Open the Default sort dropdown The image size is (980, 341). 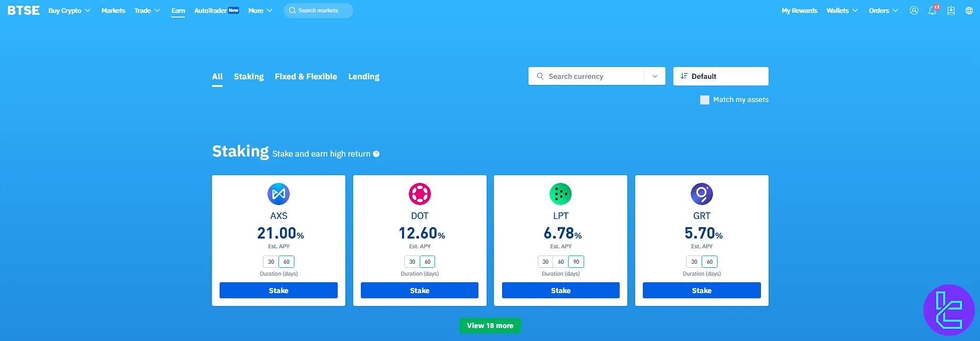point(721,76)
